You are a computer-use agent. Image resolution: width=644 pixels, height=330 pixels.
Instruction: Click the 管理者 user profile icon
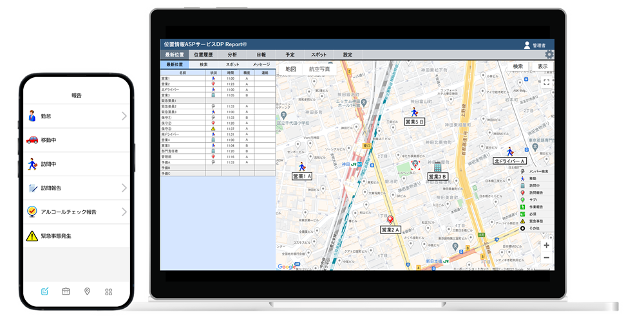527,45
